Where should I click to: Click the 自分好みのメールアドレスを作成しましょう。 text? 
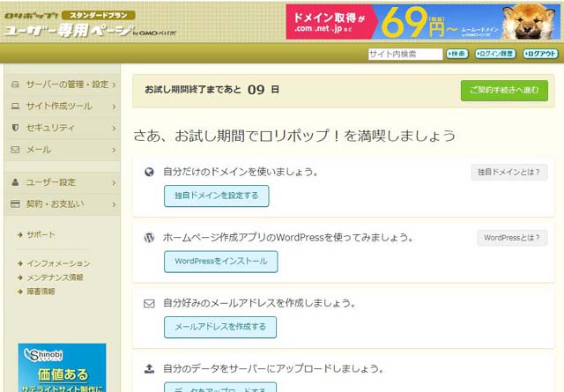coord(259,303)
